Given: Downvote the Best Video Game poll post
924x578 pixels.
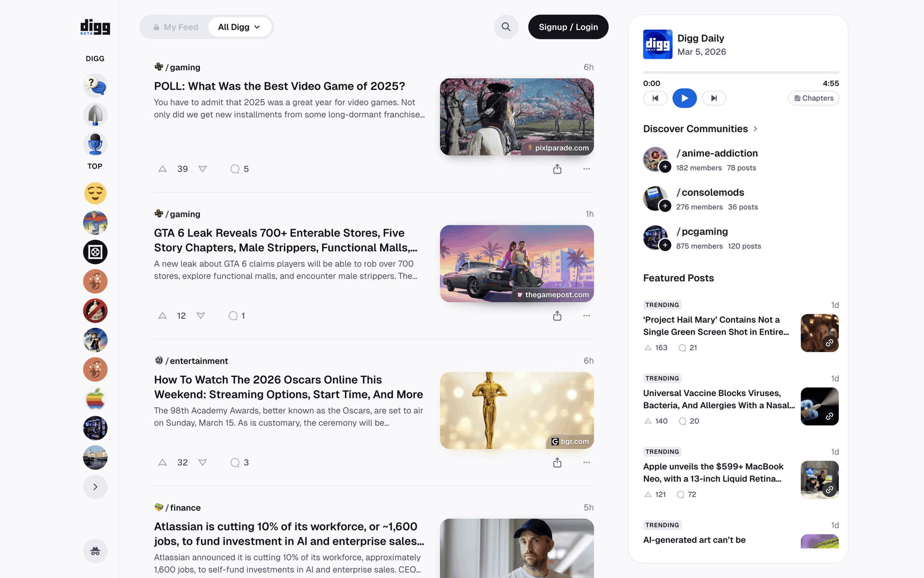Looking at the screenshot, I should coord(203,169).
